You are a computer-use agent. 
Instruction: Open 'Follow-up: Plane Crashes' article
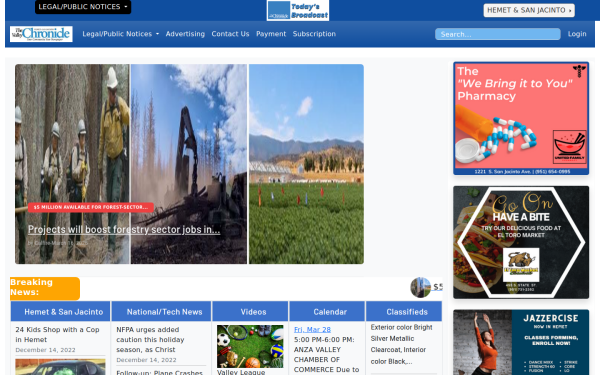160,372
